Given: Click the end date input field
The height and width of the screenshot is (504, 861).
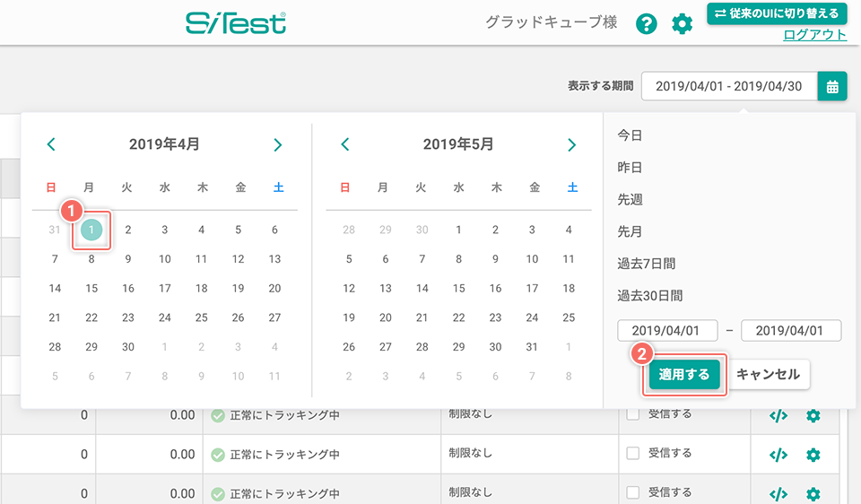Looking at the screenshot, I should point(791,331).
